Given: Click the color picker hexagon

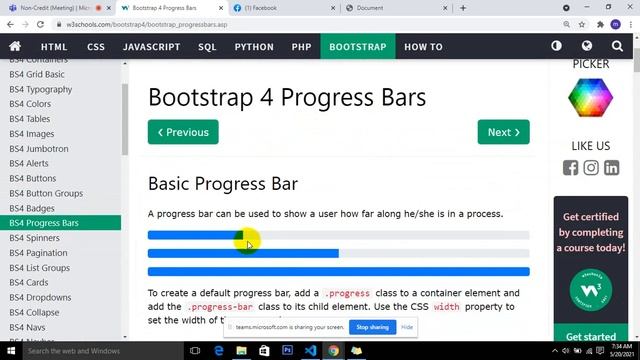Looking at the screenshot, I should [591, 98].
